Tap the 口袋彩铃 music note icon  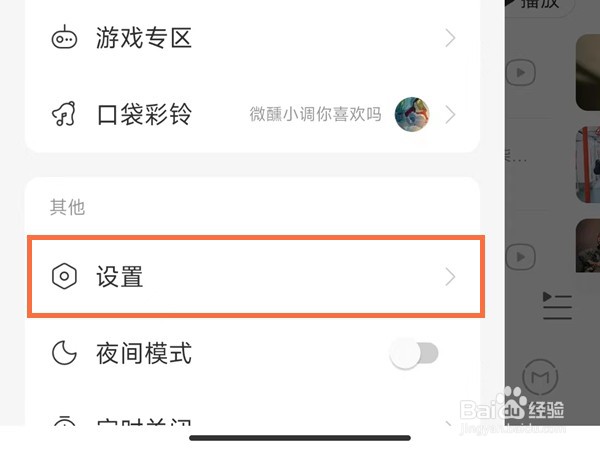[64, 114]
